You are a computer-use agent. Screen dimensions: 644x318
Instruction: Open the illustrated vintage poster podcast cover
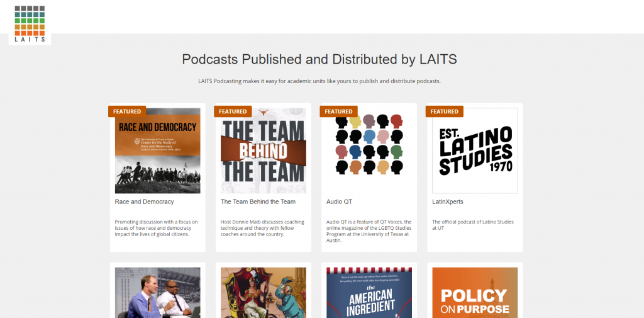(x=264, y=292)
